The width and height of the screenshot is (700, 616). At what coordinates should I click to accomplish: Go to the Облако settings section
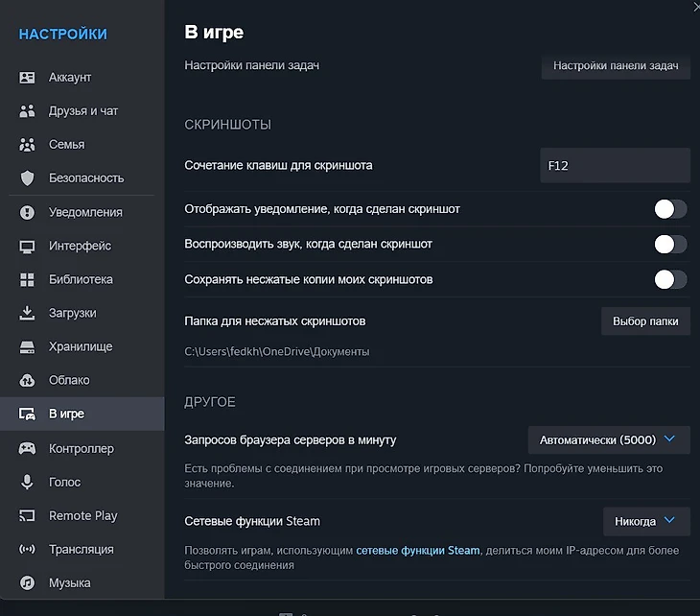[x=69, y=380]
